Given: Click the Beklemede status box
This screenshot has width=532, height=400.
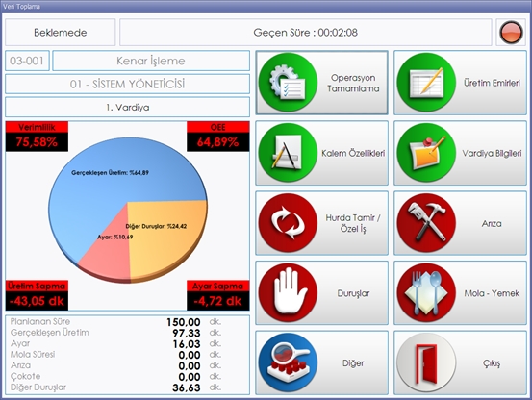Looking at the screenshot, I should coord(60,32).
